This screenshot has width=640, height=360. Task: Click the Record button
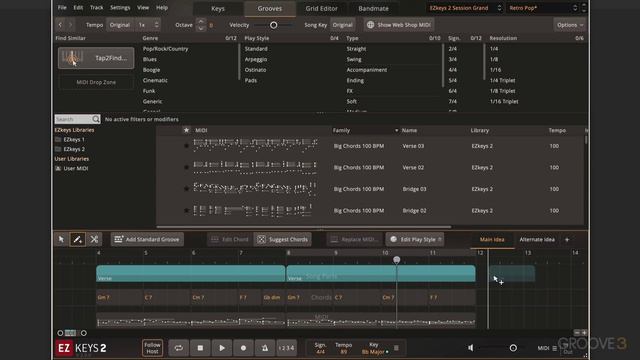[x=243, y=348]
